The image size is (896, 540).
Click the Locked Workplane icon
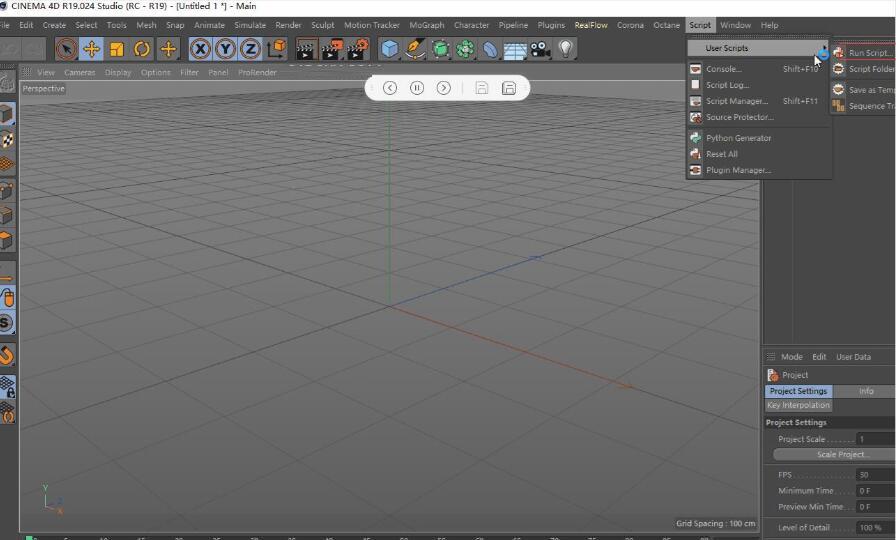7,387
